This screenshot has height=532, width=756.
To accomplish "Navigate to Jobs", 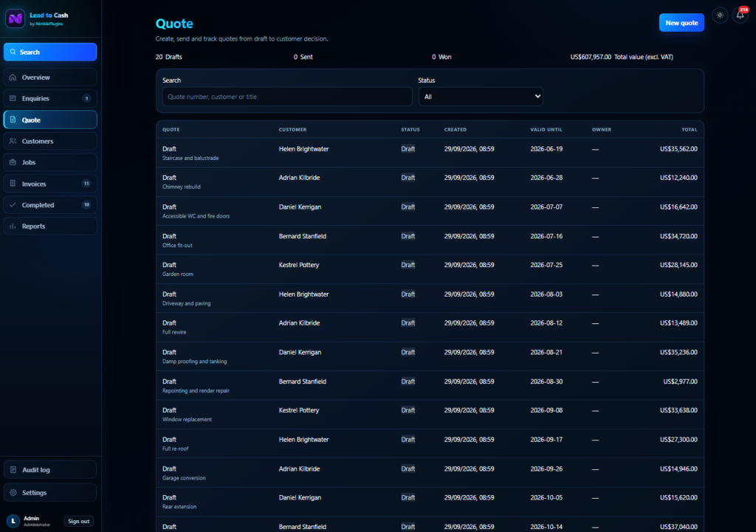I will (50, 162).
